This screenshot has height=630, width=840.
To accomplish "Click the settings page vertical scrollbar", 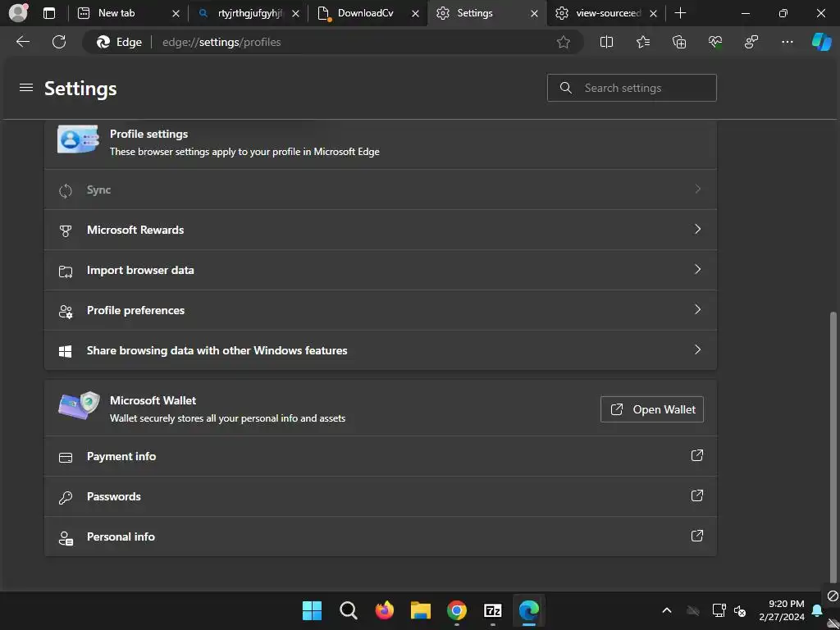I will pyautogui.click(x=833, y=447).
